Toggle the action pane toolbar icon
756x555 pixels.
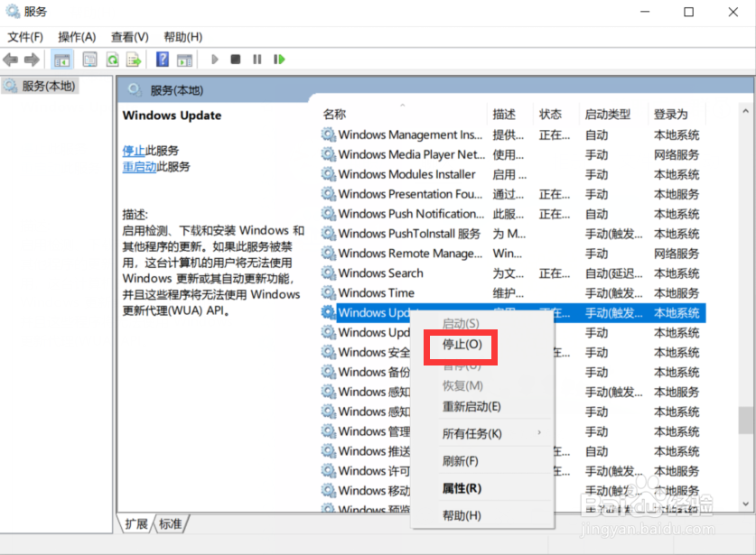(x=184, y=60)
